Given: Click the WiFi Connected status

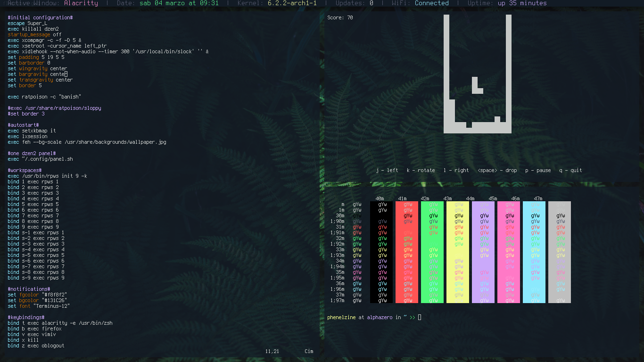Looking at the screenshot, I should 420,3.
